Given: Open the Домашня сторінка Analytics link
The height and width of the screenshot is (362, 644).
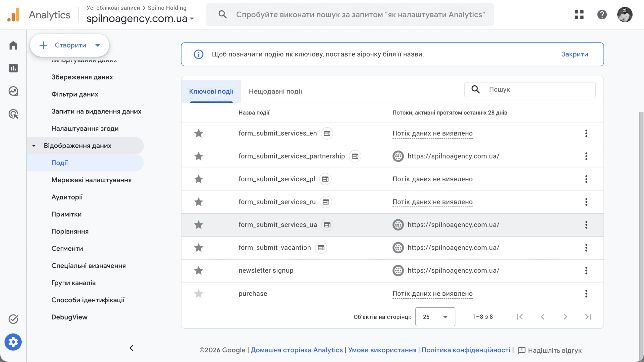Looking at the screenshot, I should (x=297, y=350).
